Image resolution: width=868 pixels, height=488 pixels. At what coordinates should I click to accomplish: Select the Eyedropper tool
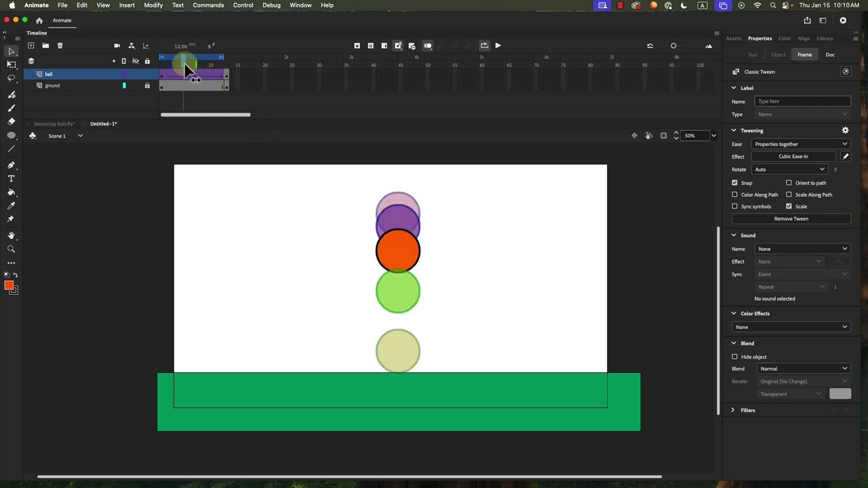12,205
